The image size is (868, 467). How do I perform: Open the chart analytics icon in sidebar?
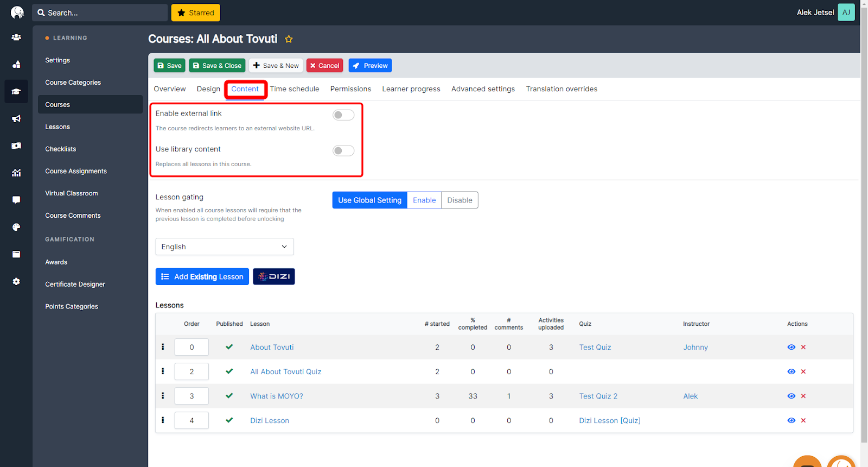click(x=16, y=173)
